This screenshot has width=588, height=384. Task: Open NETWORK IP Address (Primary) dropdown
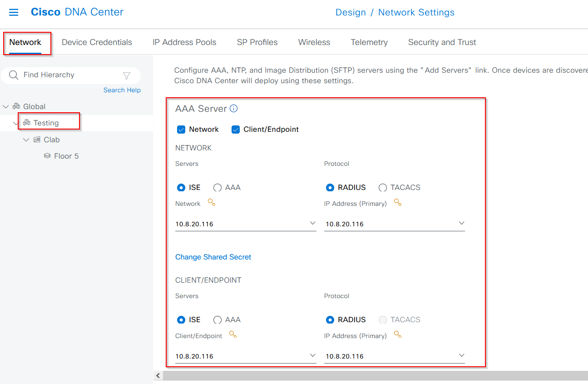point(395,224)
